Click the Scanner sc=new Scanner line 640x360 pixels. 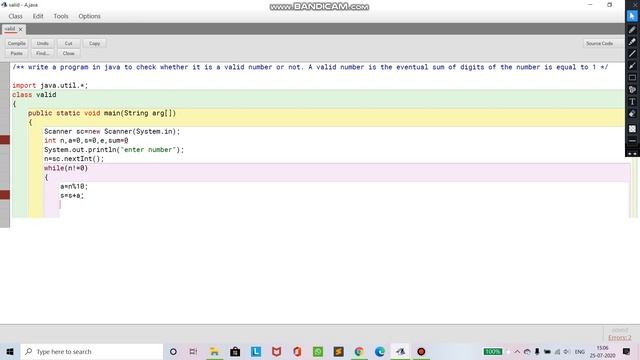112,131
